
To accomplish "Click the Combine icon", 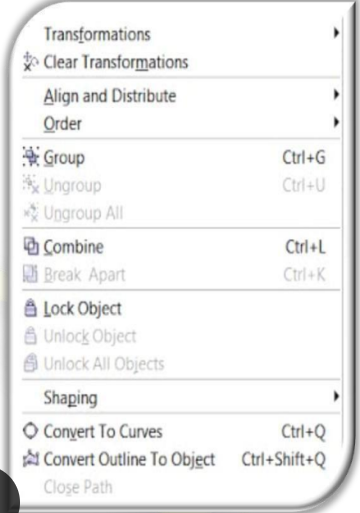I will tap(31, 246).
